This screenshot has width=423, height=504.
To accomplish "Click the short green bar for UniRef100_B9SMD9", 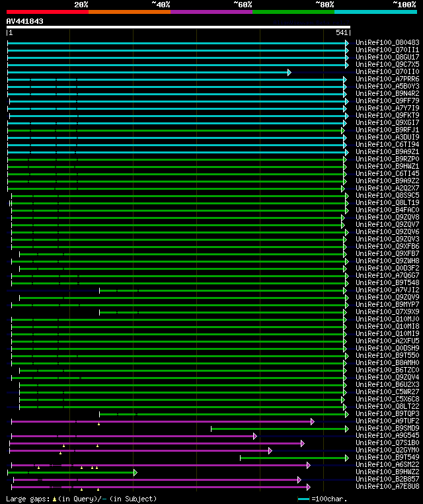I will 280,429.
